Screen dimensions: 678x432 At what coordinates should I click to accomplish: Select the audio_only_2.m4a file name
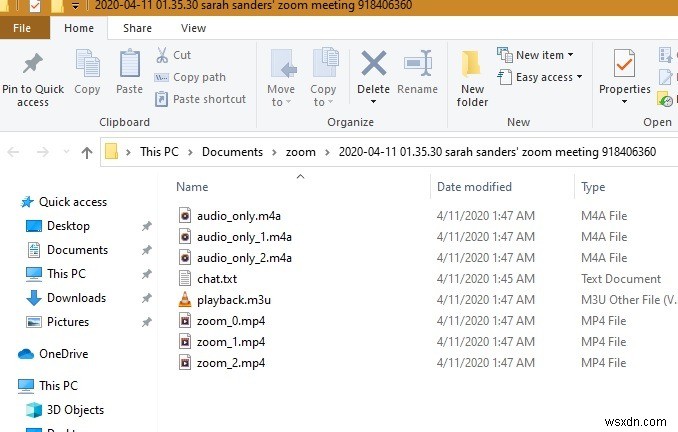coord(244,258)
